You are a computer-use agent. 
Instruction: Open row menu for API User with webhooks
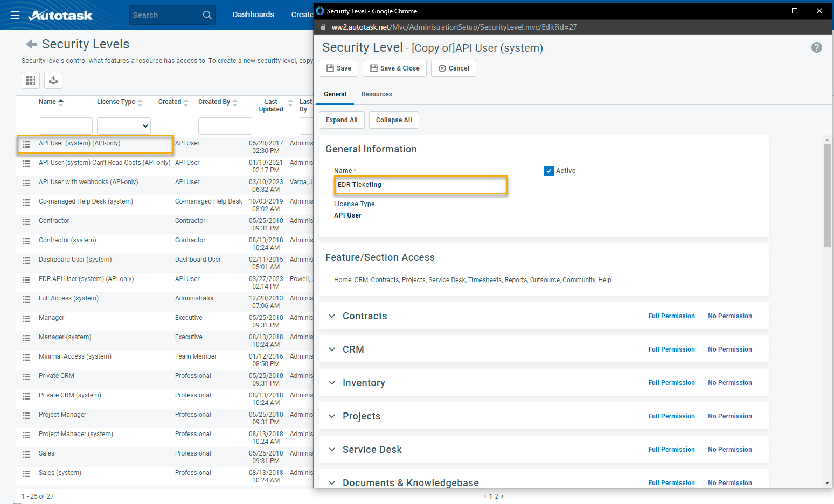[x=26, y=183]
